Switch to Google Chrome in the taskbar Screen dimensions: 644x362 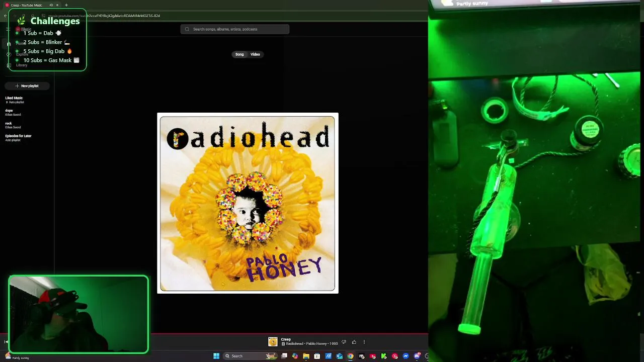(350, 356)
